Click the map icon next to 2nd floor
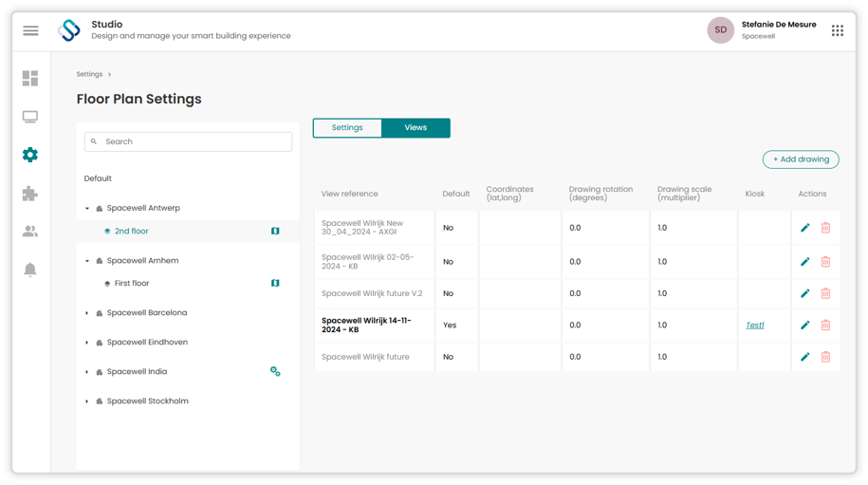 (275, 231)
